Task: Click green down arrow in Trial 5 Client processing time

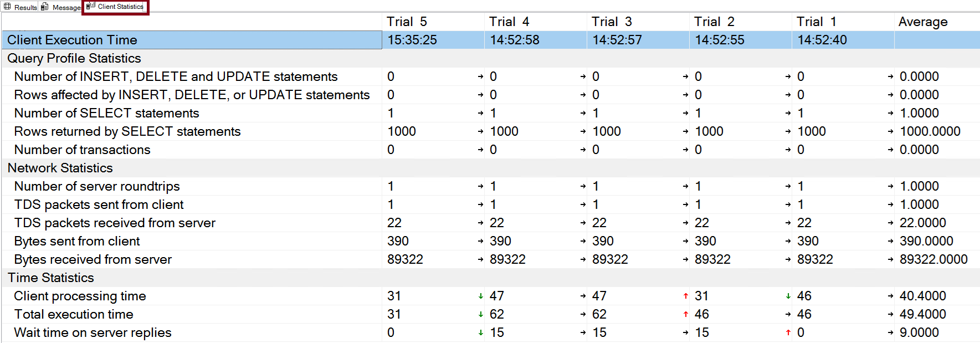Action: [x=480, y=296]
